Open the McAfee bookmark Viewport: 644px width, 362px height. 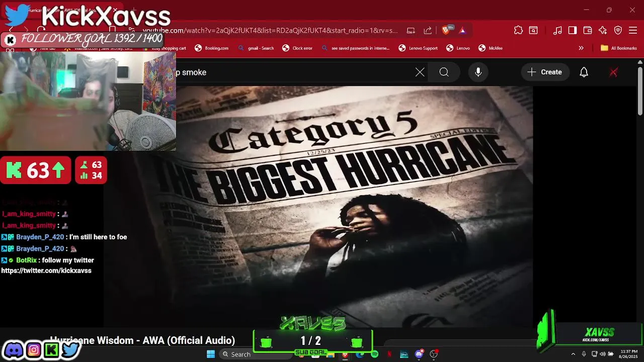tap(490, 48)
